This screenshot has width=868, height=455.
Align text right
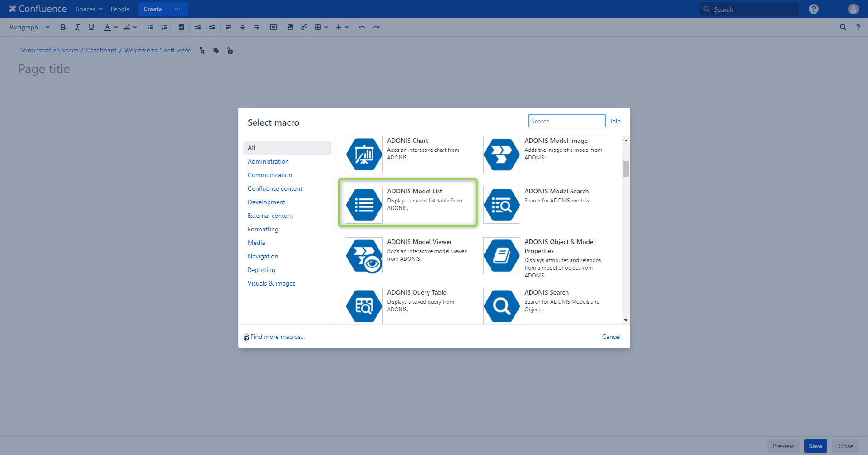(x=257, y=27)
